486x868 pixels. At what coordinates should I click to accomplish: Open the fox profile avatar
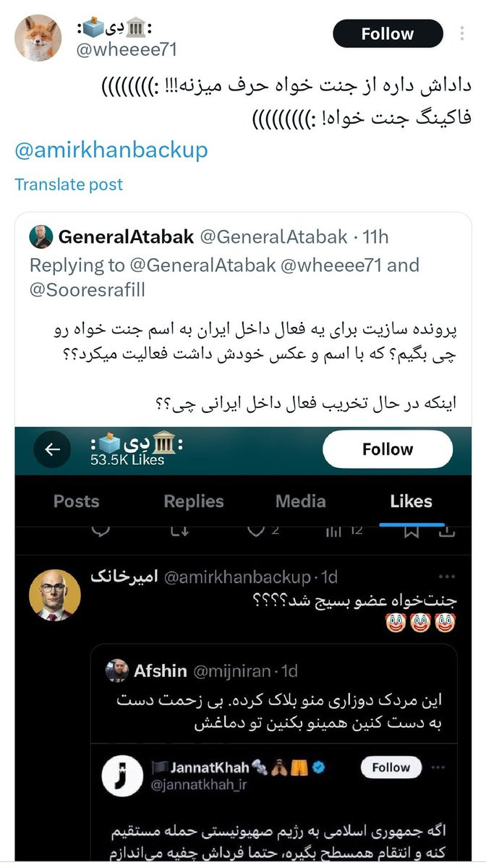(x=38, y=38)
